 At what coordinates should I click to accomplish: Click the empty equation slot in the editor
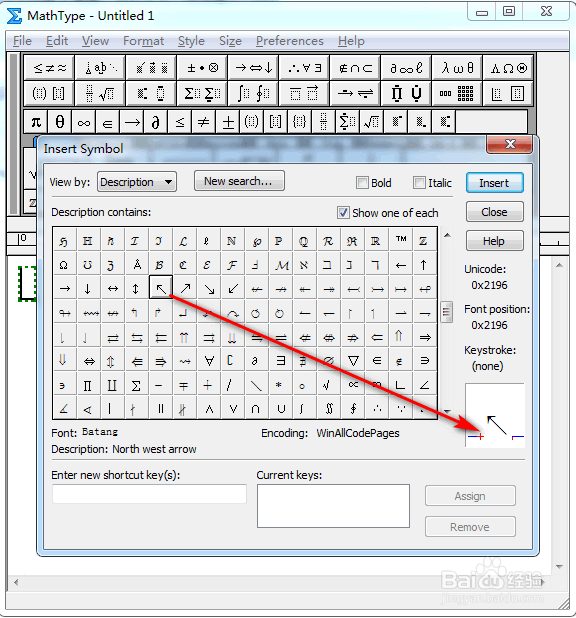28,283
